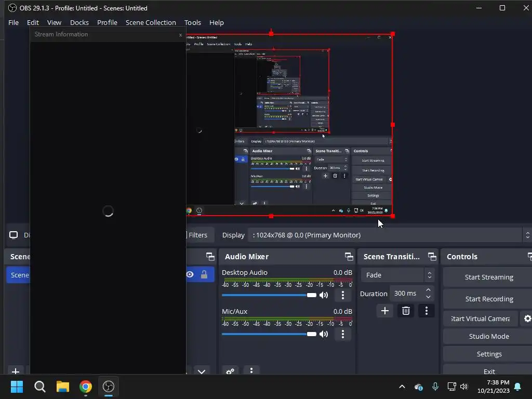The height and width of the screenshot is (399, 532).
Task: Open virtual camera configuration gear
Action: pos(527,318)
